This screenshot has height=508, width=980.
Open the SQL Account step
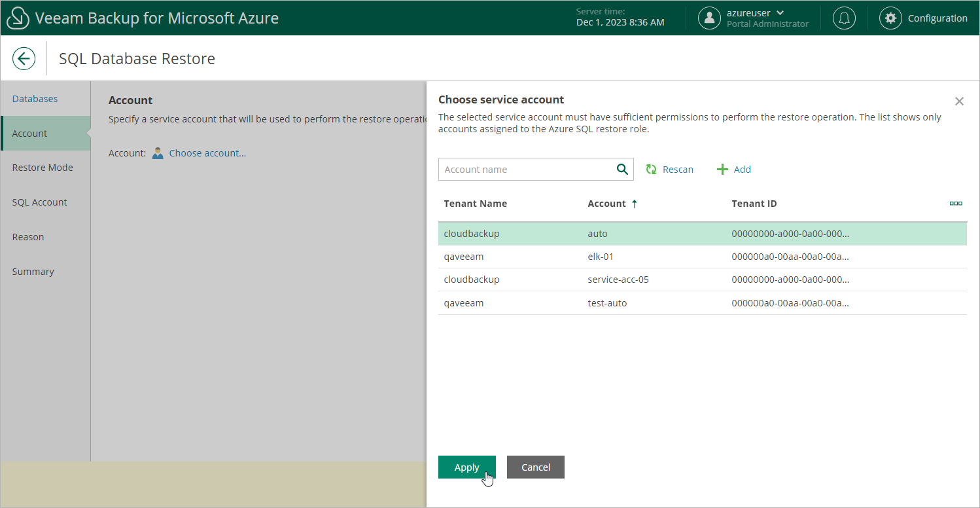point(39,202)
